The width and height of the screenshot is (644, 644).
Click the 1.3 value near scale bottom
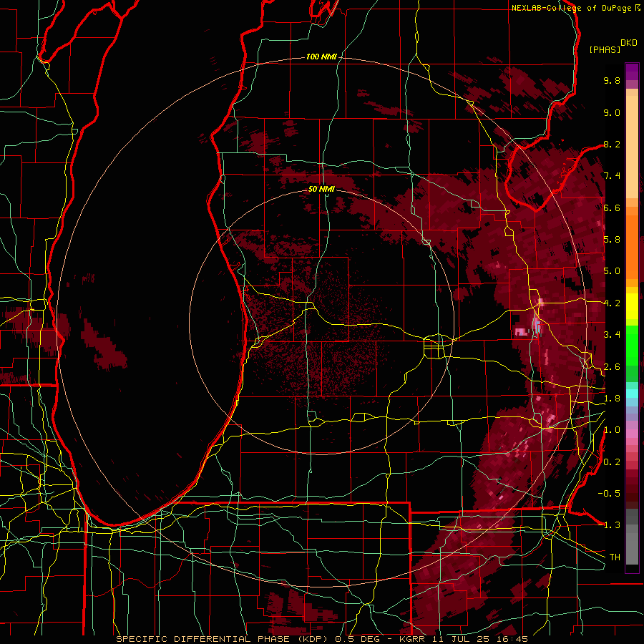612,525
